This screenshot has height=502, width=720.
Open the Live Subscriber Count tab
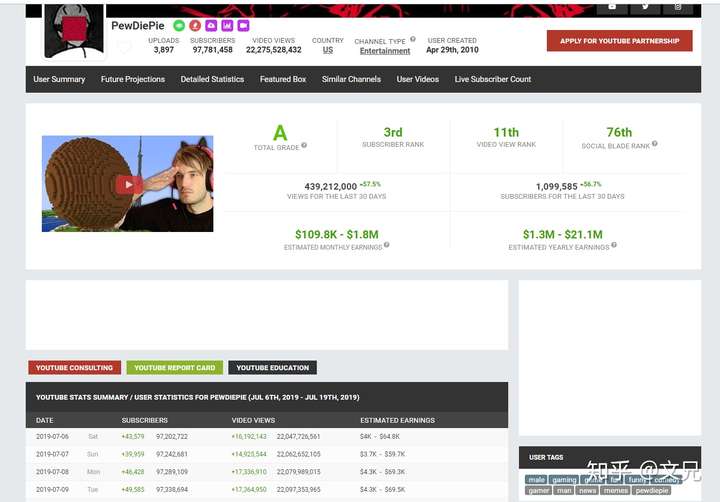tap(493, 79)
